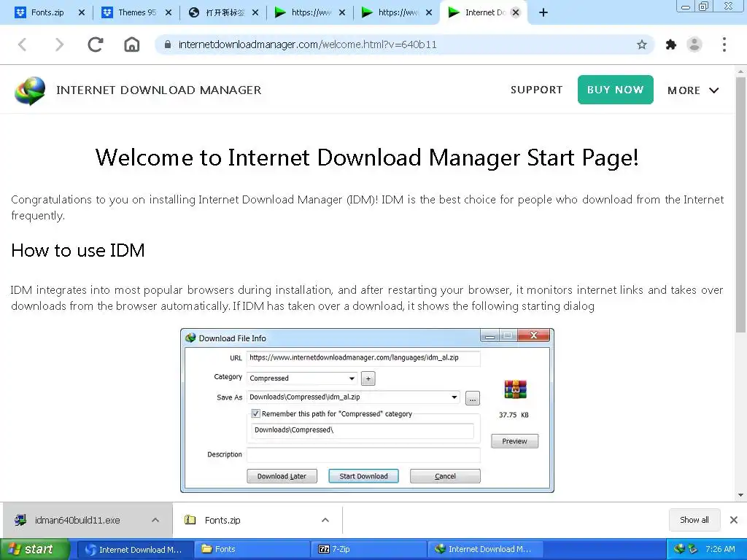
Task: Click the Fonts.zip download file icon
Action: (x=190, y=520)
